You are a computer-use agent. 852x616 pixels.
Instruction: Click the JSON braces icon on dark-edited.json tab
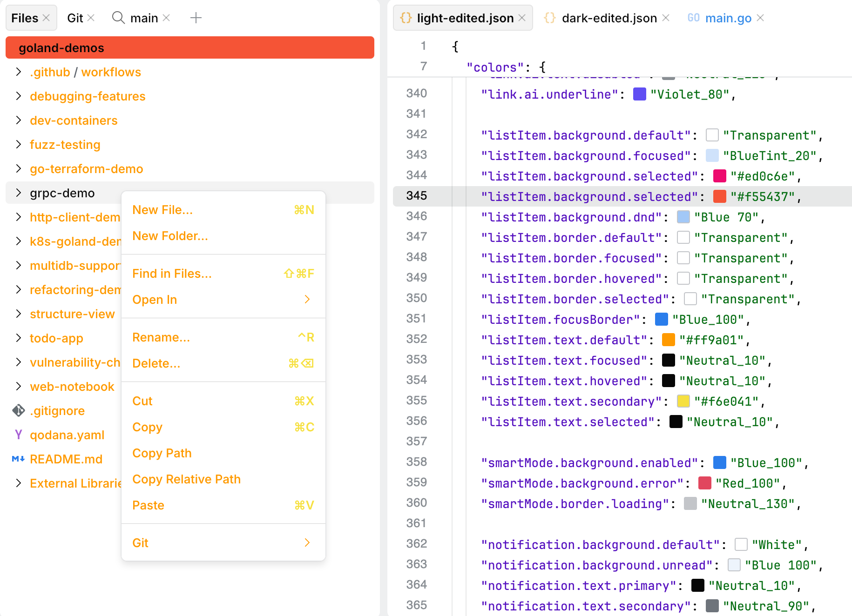point(550,18)
